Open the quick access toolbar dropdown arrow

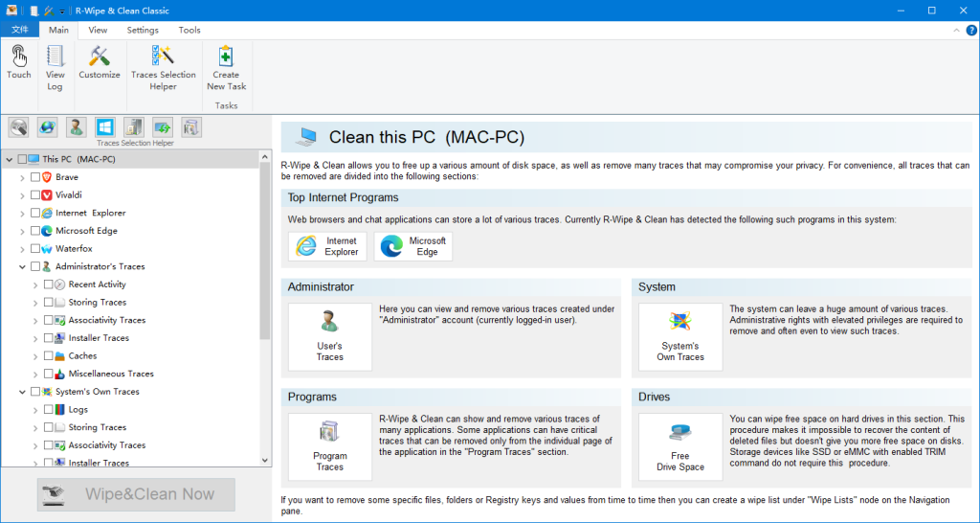click(x=62, y=11)
